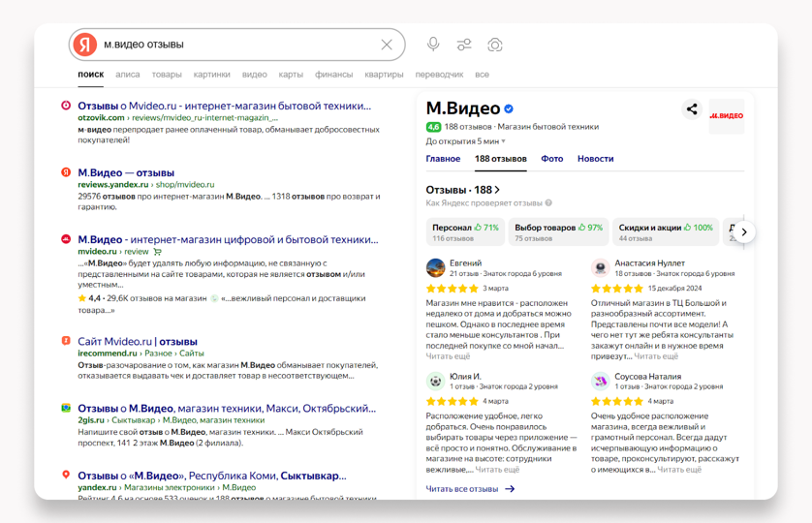Click Евгений's avatar
812x523 pixels.
[435, 267]
